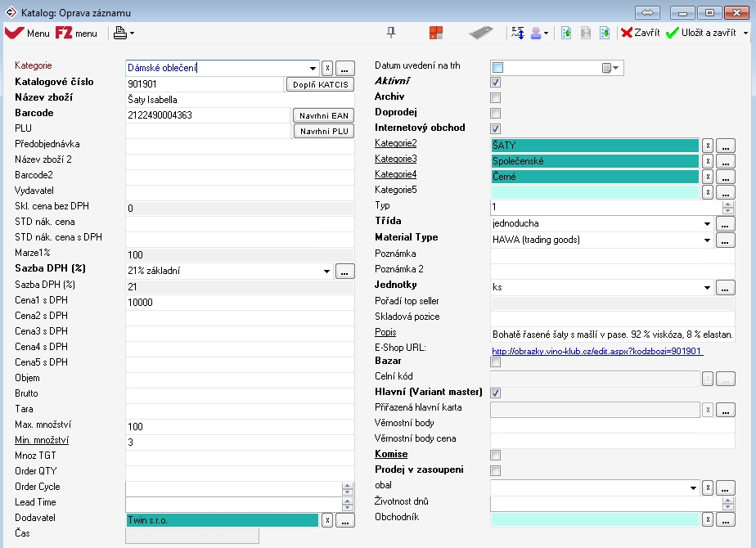The image size is (756, 548).
Task: Open Material Type browse button (...)
Action: point(726,240)
